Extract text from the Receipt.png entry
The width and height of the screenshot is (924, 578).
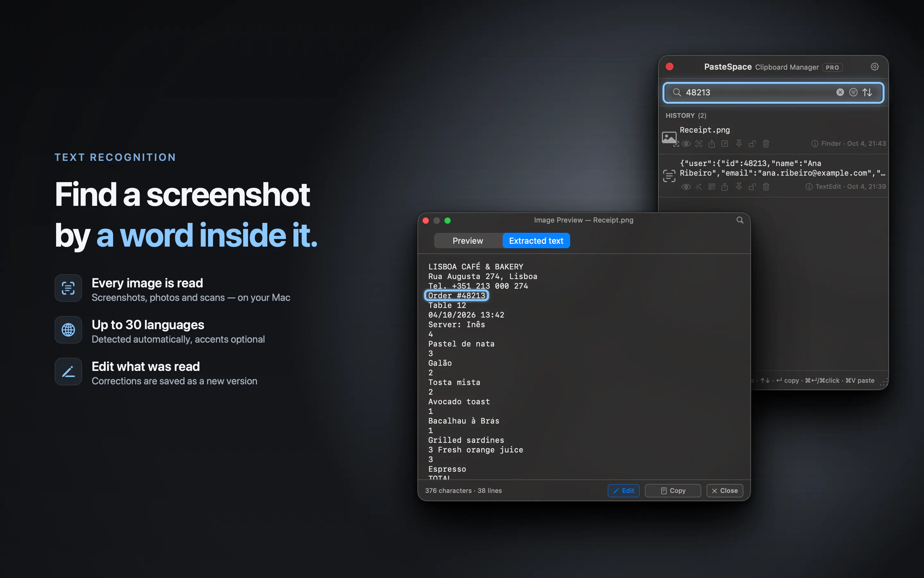699,144
